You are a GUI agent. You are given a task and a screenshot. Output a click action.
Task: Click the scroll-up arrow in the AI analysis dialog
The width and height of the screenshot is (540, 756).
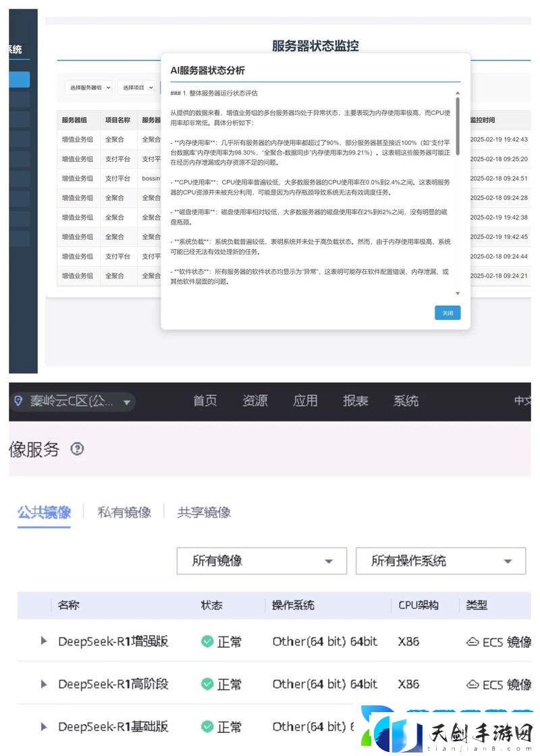(x=458, y=92)
